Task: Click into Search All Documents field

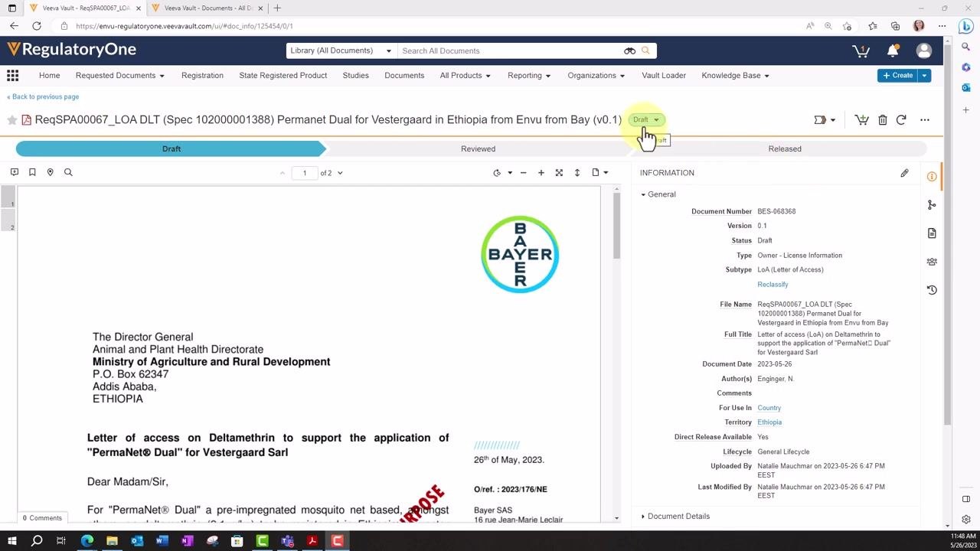Action: pos(509,51)
